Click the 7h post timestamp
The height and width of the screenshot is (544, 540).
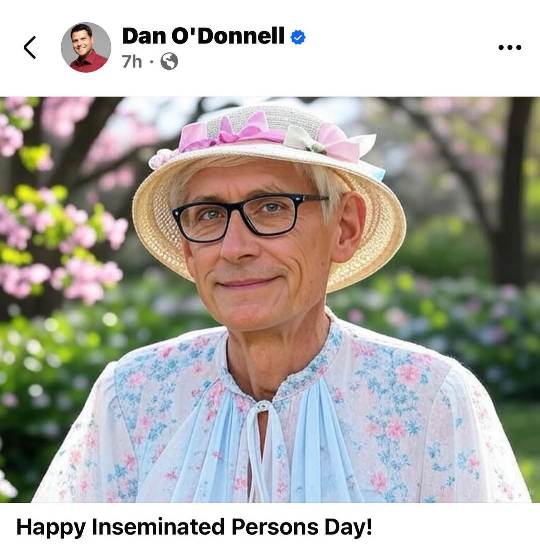pyautogui.click(x=132, y=62)
